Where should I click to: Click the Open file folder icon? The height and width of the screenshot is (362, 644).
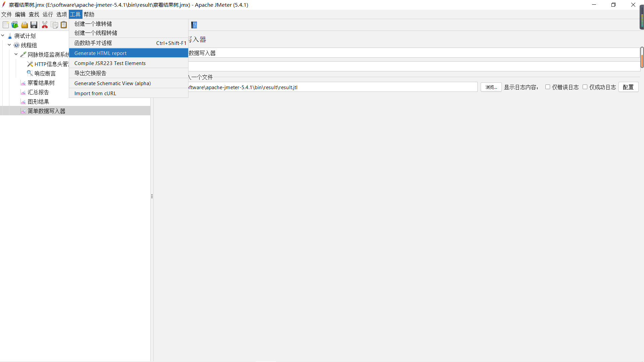(x=24, y=25)
